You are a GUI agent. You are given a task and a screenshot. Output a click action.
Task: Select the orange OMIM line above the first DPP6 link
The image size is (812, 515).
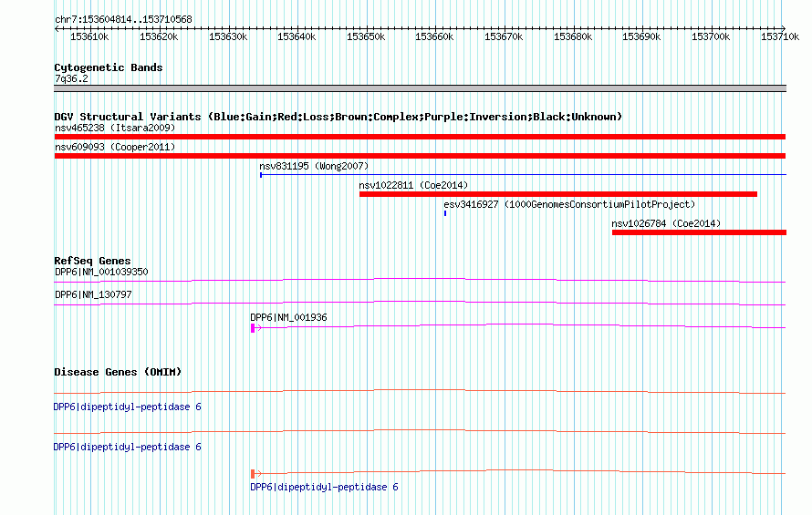click(x=420, y=392)
